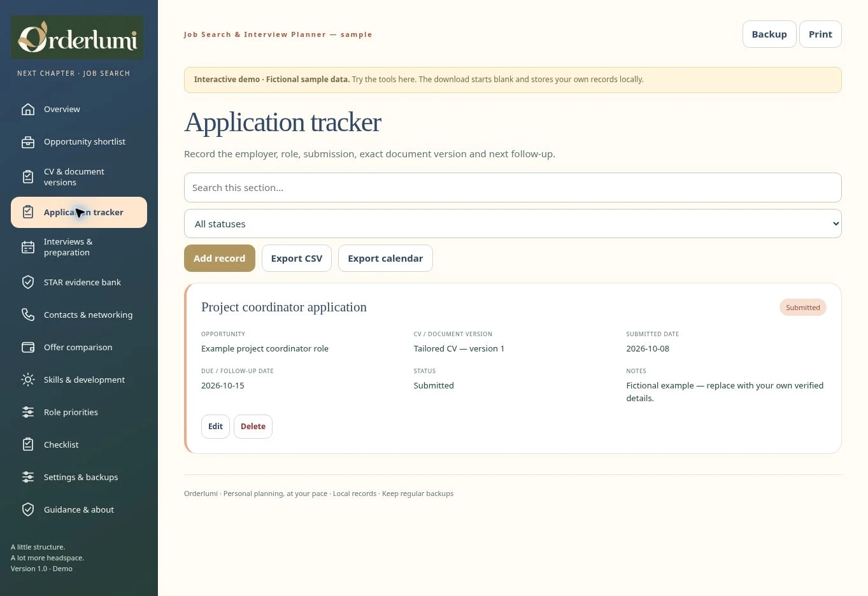Viewport: 868px width, 596px height.
Task: Click the Interviews & preparation calendar icon
Action: [x=28, y=247]
